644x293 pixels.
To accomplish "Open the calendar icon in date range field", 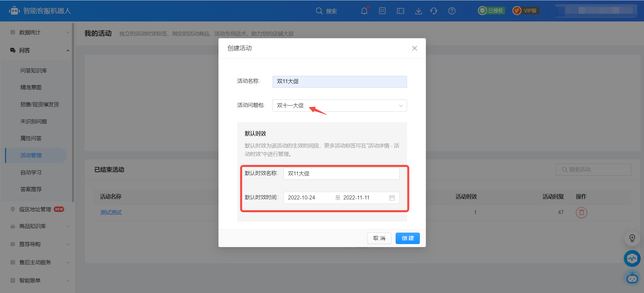I will [392, 198].
